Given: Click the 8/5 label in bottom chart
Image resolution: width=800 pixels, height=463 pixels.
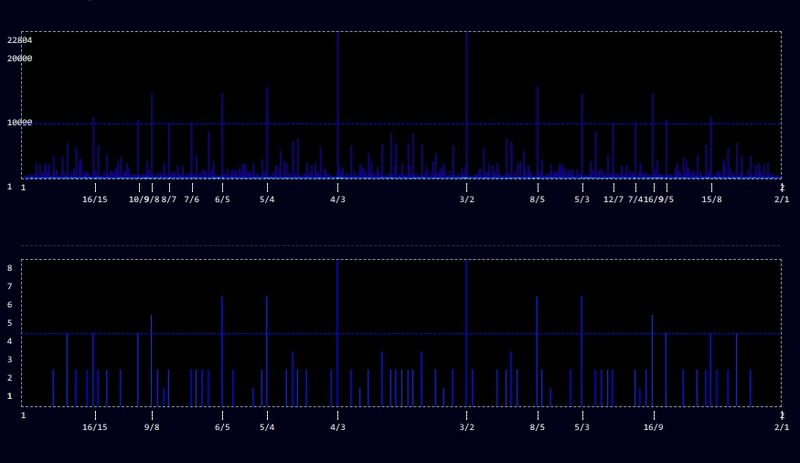Looking at the screenshot, I should (x=537, y=427).
